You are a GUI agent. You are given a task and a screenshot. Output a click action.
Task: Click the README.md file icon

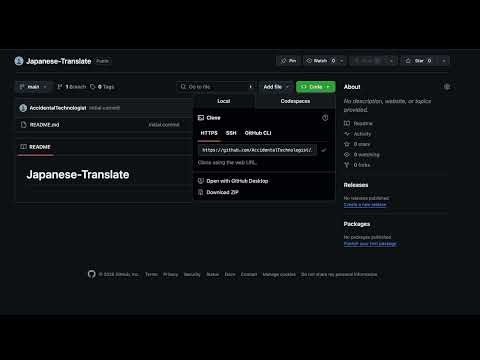[x=23, y=125]
